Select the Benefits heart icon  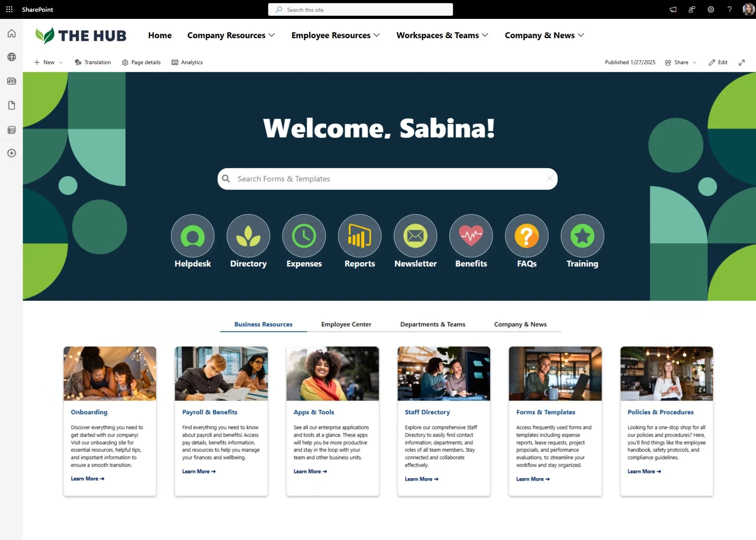pyautogui.click(x=471, y=235)
